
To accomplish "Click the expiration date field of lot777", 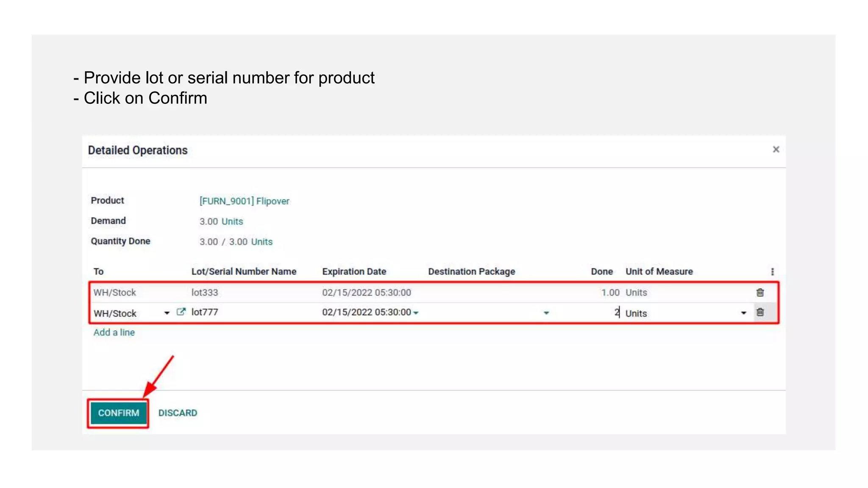I will click(x=366, y=312).
